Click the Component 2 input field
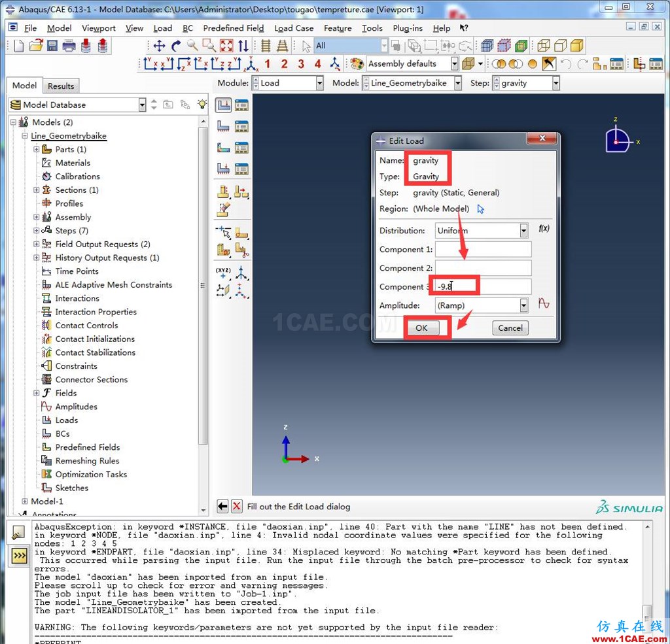The height and width of the screenshot is (644, 670). (x=484, y=268)
